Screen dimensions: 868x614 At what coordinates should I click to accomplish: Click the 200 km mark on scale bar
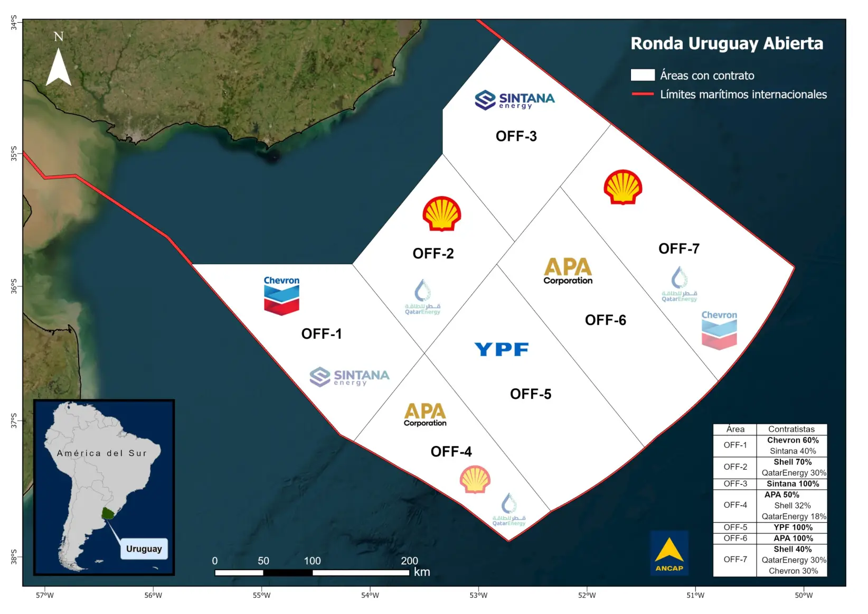pos(409,561)
